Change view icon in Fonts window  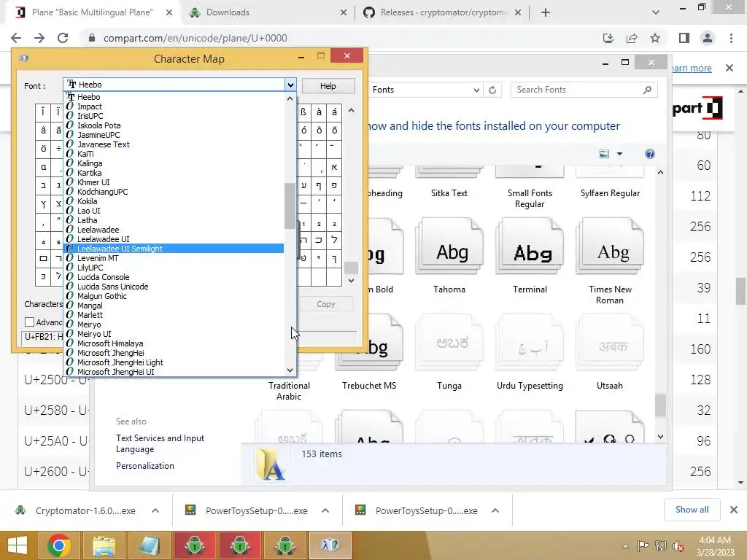(604, 154)
